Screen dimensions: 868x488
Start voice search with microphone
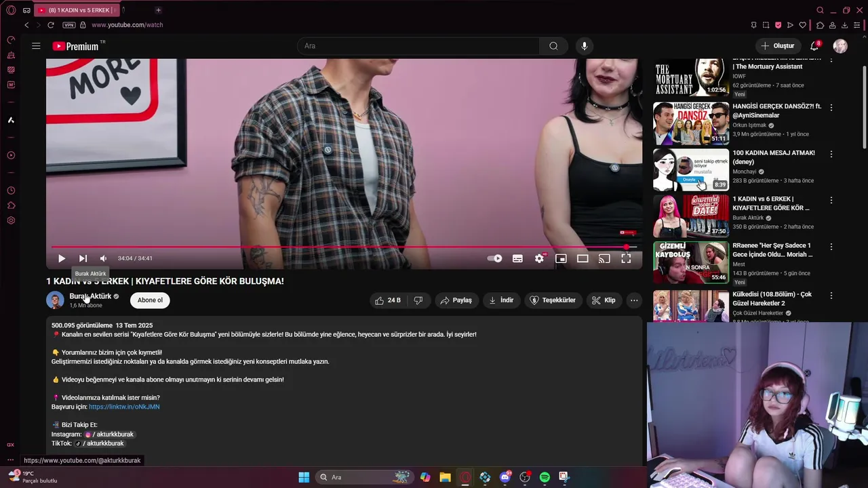click(585, 46)
